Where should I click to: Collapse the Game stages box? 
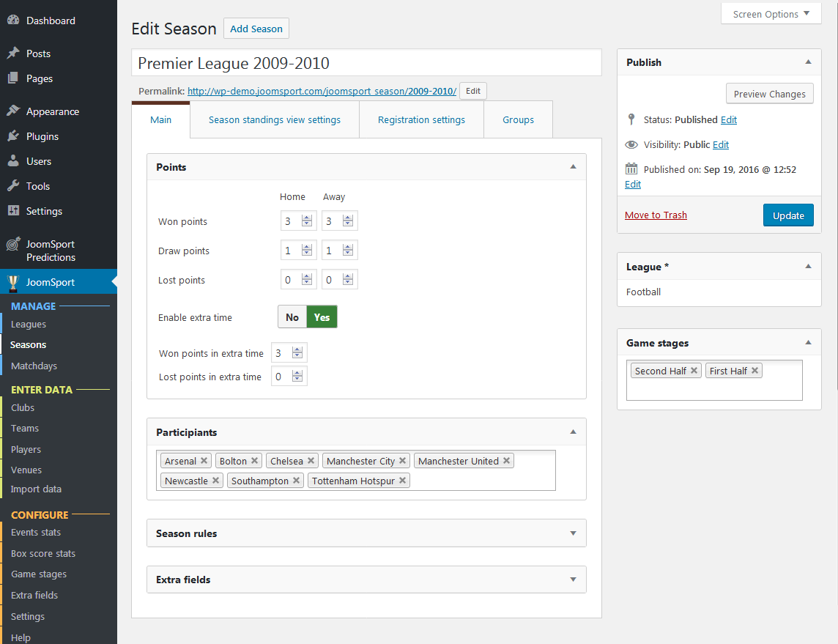808,343
